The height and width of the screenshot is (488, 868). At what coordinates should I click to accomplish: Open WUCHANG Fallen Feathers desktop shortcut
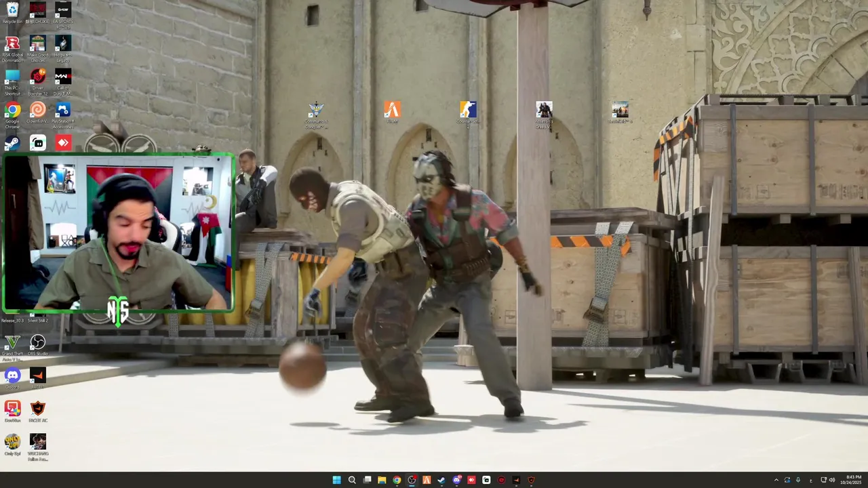38,447
